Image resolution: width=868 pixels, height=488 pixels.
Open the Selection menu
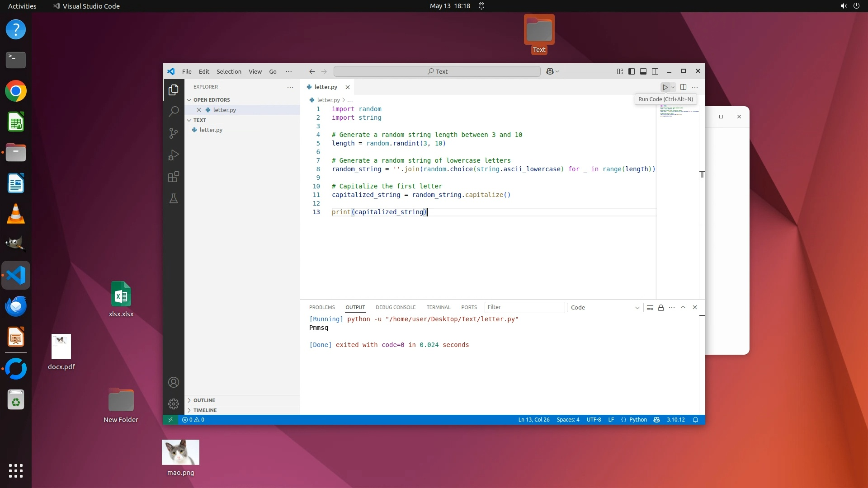click(229, 71)
